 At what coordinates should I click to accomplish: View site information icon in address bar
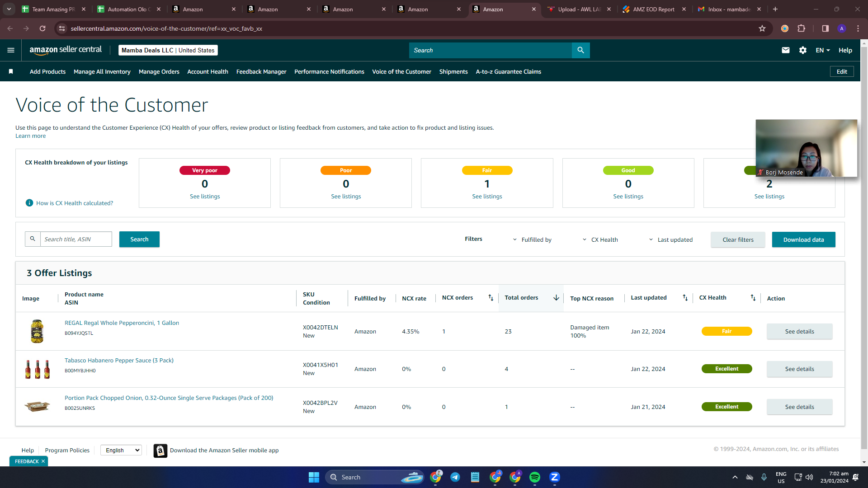point(62,28)
